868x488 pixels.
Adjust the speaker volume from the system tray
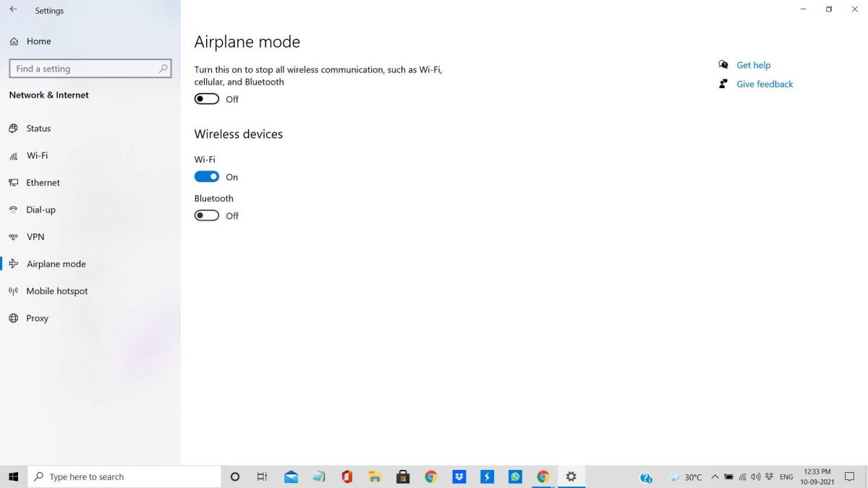pyautogui.click(x=756, y=476)
